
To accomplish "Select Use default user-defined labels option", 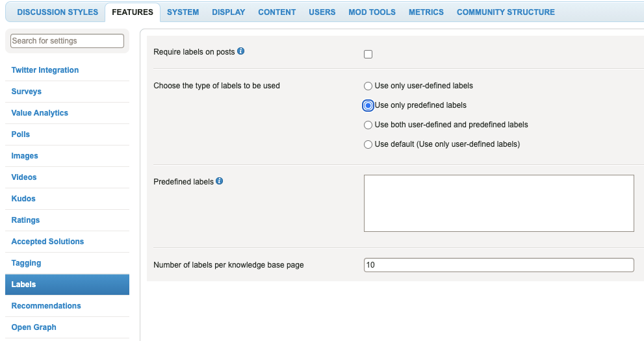I will coord(368,144).
